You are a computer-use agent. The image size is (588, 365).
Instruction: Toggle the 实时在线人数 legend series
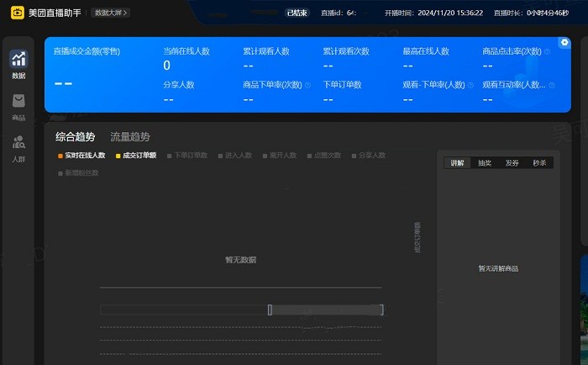pos(81,156)
